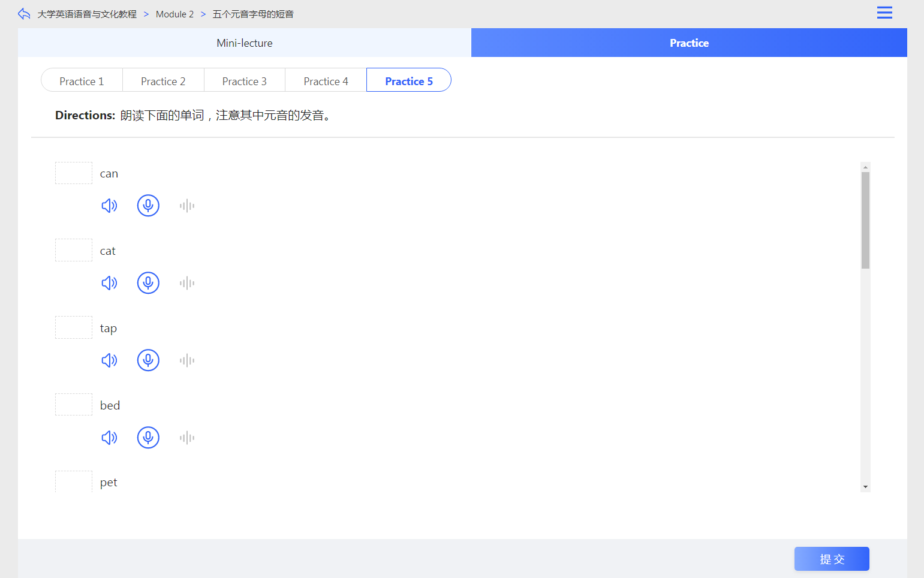The height and width of the screenshot is (578, 924).
Task: Open Module 2 breadcrumb link
Action: tap(174, 14)
